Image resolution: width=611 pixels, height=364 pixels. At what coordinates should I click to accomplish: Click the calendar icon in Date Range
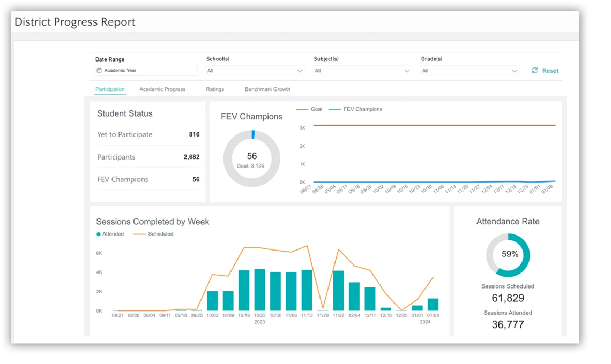(99, 71)
